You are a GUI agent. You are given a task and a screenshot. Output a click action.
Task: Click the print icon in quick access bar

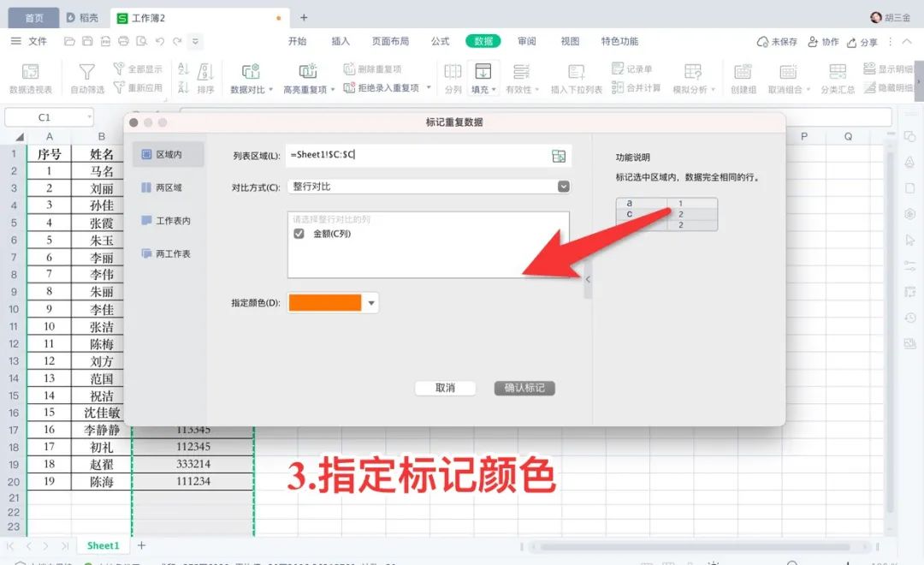click(x=123, y=41)
